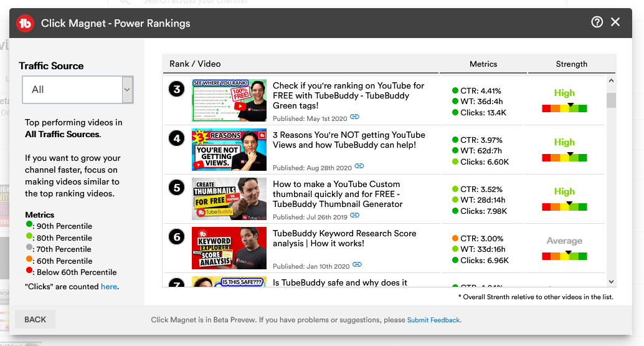Click strength meter of rank 5 video
Screen dimensions: 644x346
point(564,206)
